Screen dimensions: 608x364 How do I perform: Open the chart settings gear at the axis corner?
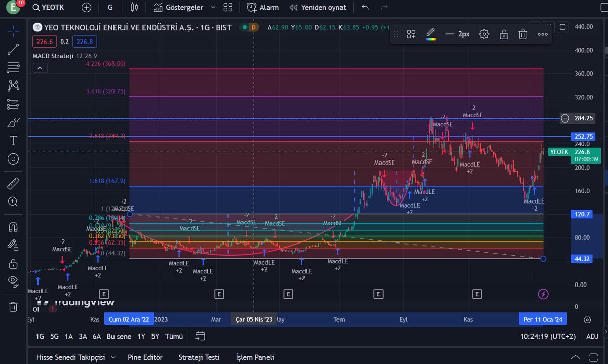point(587,319)
